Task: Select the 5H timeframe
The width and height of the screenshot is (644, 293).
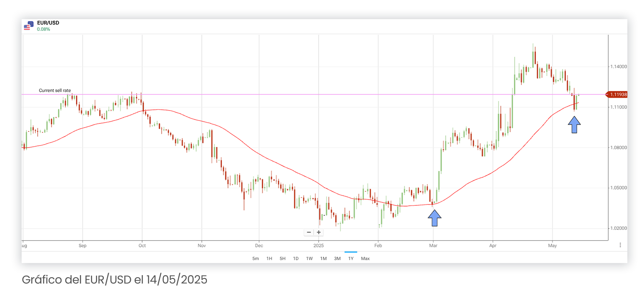Action: (283, 259)
